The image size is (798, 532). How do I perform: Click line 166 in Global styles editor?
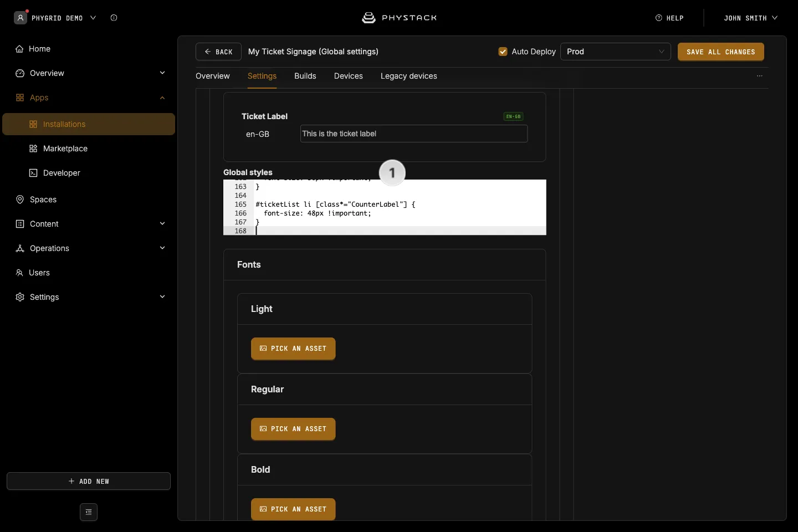pyautogui.click(x=385, y=213)
